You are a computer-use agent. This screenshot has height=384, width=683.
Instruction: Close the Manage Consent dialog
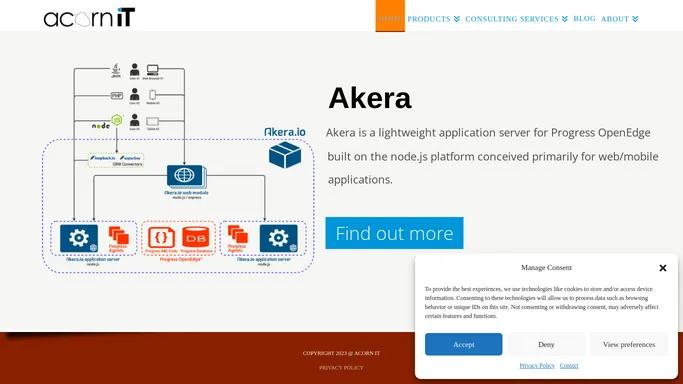coord(663,268)
